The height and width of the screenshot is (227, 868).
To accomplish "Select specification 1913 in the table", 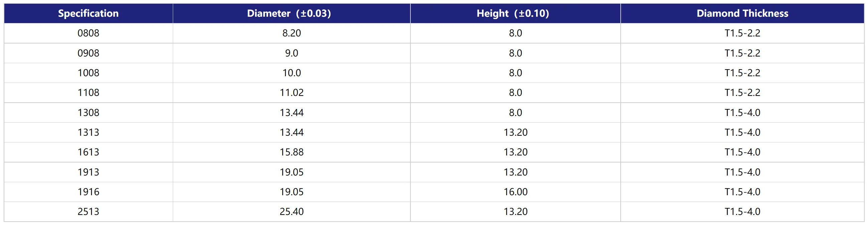I will pos(88,172).
